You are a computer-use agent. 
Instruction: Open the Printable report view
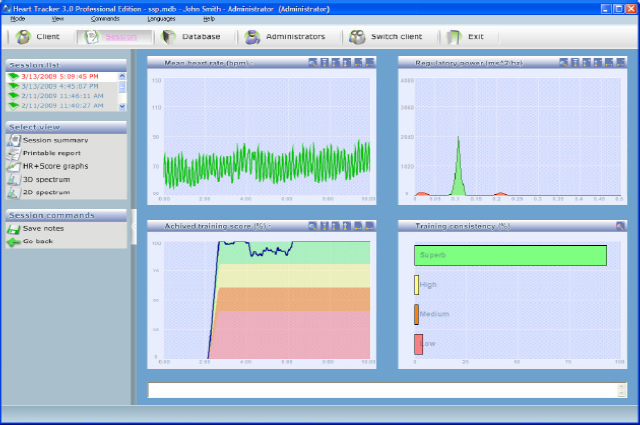[52, 153]
